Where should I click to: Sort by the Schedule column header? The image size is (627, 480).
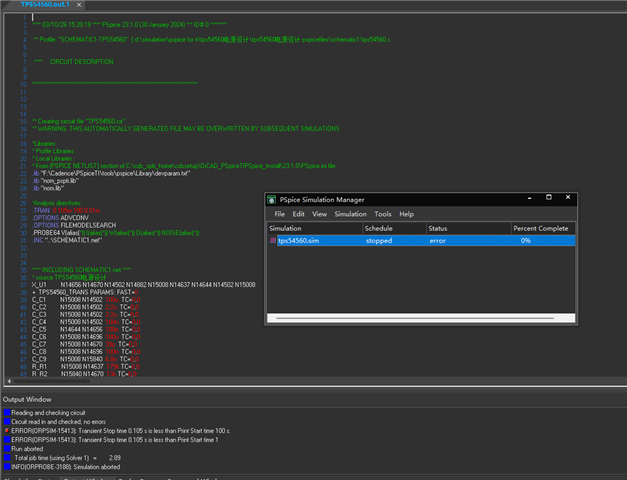click(394, 228)
